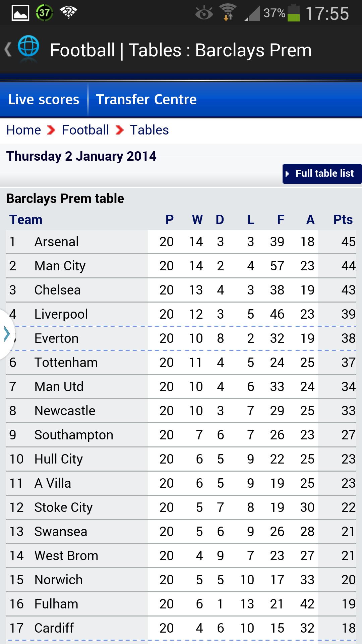Screen dimensions: 362x644
Task: Open the Tables breadcrumb link
Action: [149, 130]
